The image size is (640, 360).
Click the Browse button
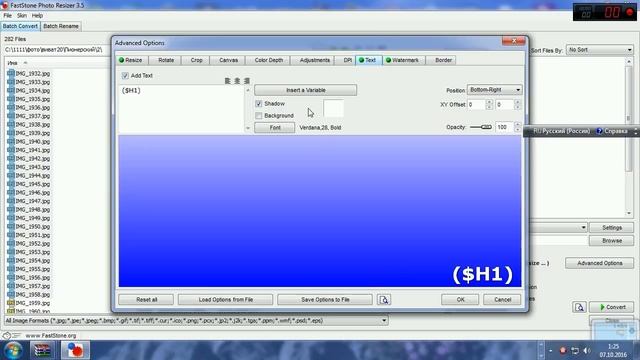(611, 241)
